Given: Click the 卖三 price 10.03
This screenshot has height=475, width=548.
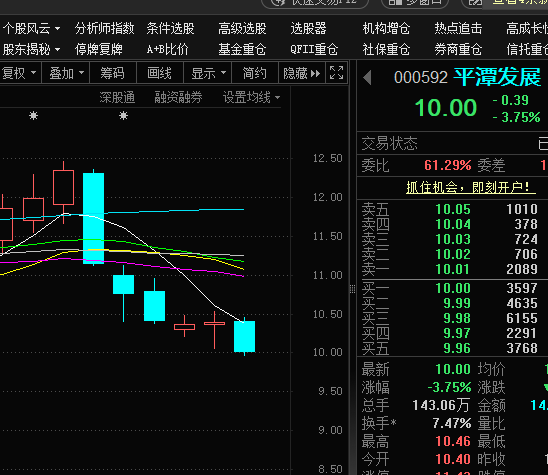Looking at the screenshot, I should (x=453, y=239).
